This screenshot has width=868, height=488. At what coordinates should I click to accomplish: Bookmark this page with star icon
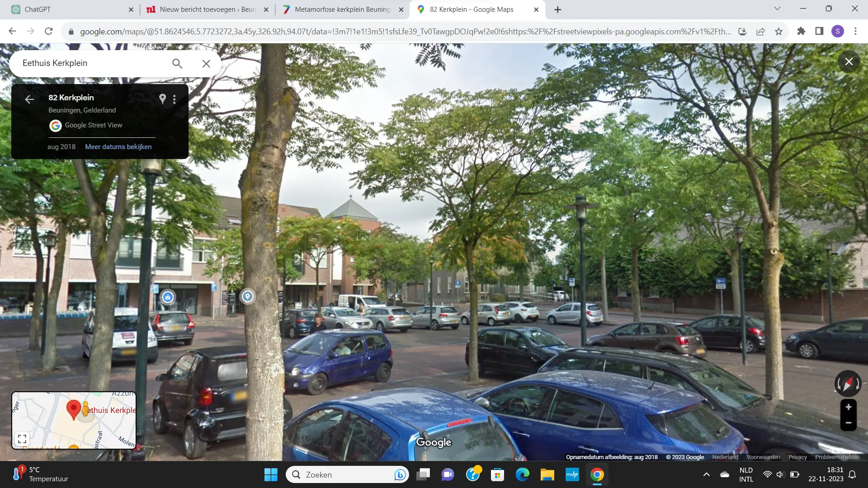(778, 31)
